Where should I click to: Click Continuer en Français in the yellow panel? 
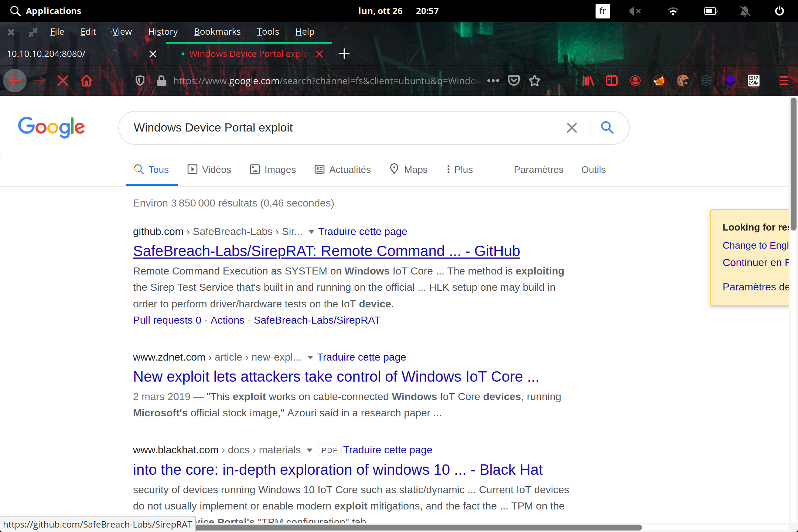point(755,262)
